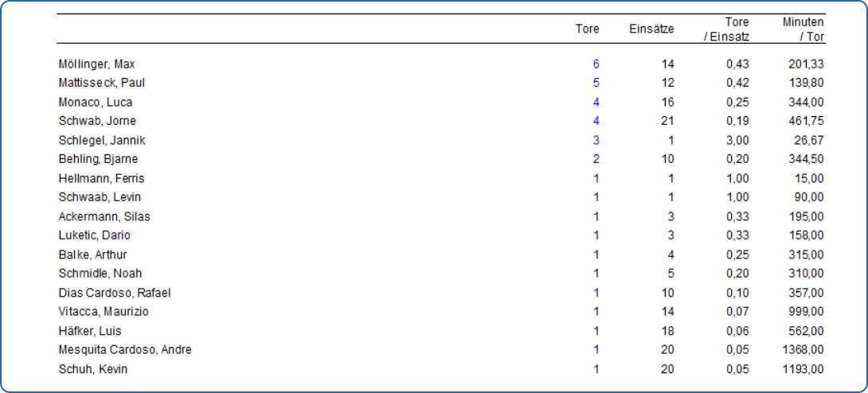Open the goal count 5 link for Mattisseck, Paul
Image resolution: width=868 pixels, height=393 pixels.
596,83
